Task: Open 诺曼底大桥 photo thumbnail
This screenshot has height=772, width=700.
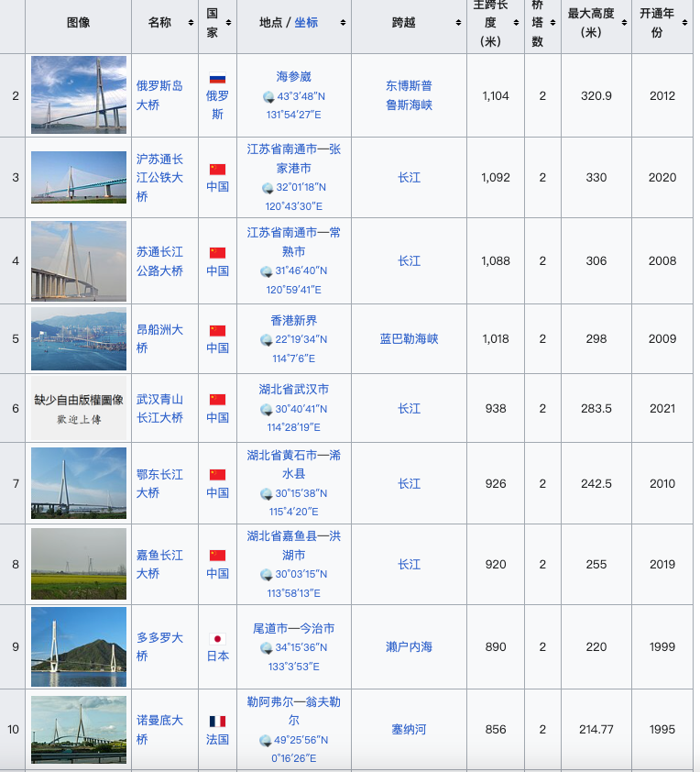Action: 79,730
